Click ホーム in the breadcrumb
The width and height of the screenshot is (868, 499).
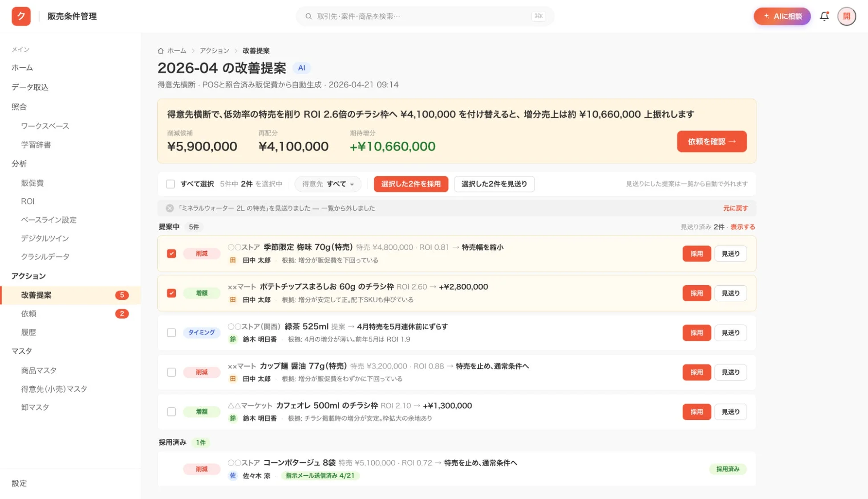[x=177, y=51]
